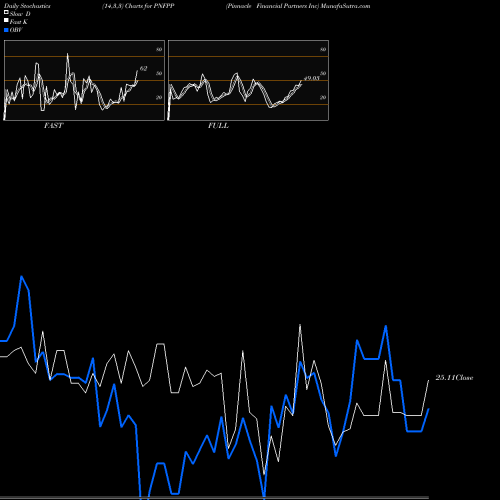Click the '(14,3,3) Charts for PNFPP' heading

138,6
